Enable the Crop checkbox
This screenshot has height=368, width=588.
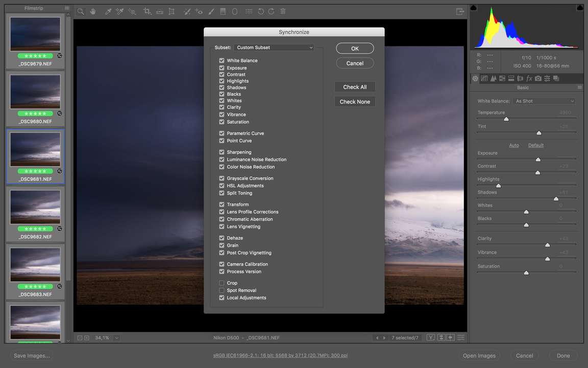(x=222, y=283)
